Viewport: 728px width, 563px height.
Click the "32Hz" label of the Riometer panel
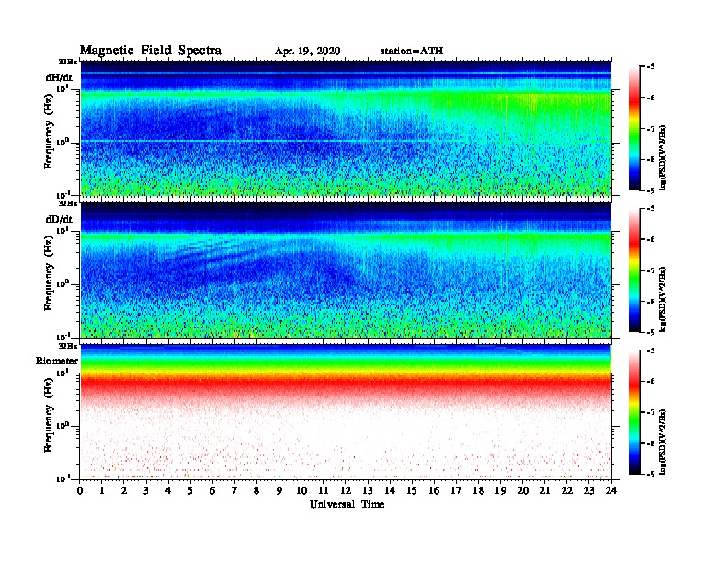click(68, 346)
